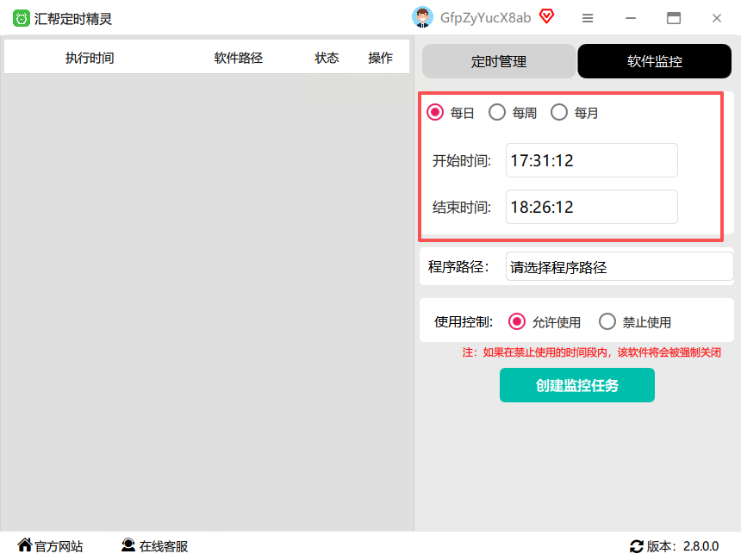Viewport: 741px width, 560px height.
Task: Minimize the window
Action: tap(631, 18)
